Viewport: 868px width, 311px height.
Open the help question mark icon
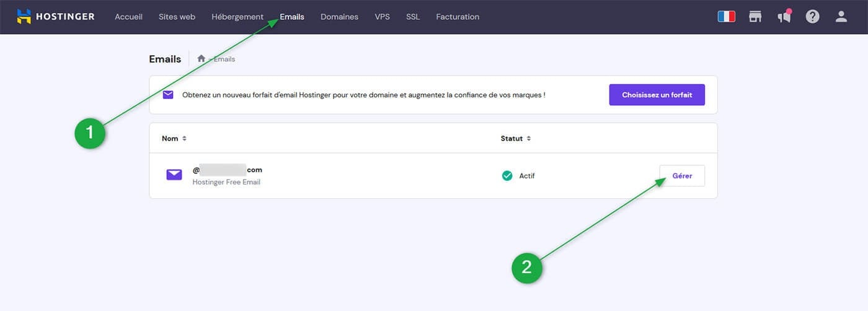tap(812, 17)
